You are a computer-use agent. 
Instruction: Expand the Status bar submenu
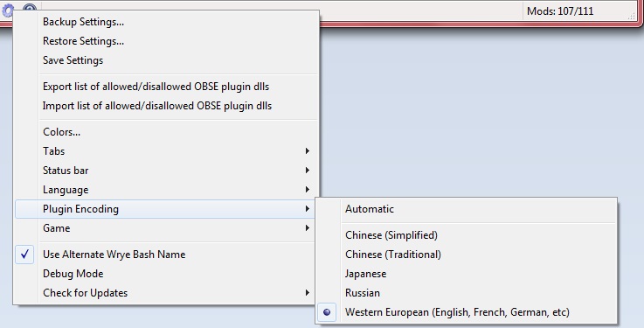point(166,171)
